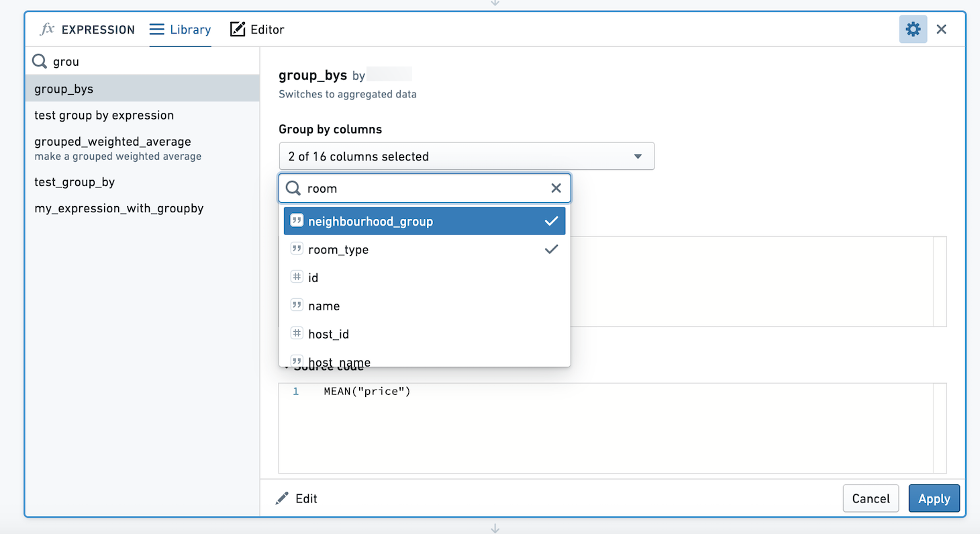Click into the library search field 'grou'
Viewport: 980px width, 534px height.
click(142, 62)
